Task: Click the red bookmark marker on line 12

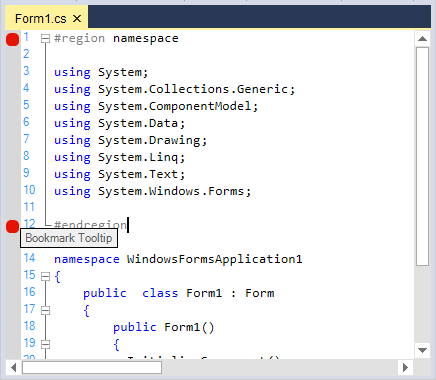Action: [x=12, y=226]
